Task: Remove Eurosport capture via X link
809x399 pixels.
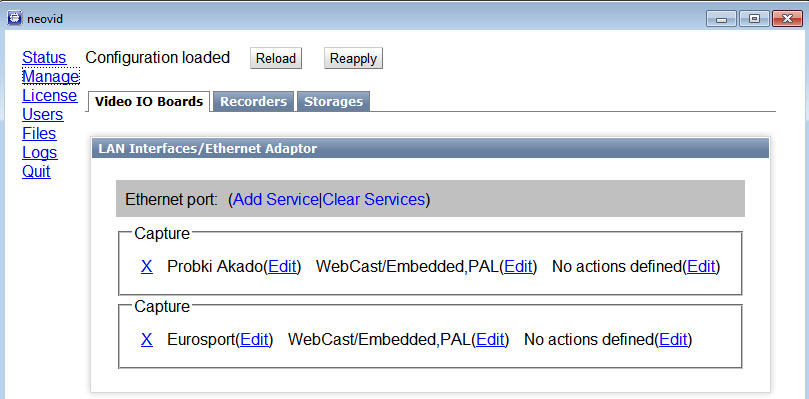Action: (x=147, y=339)
